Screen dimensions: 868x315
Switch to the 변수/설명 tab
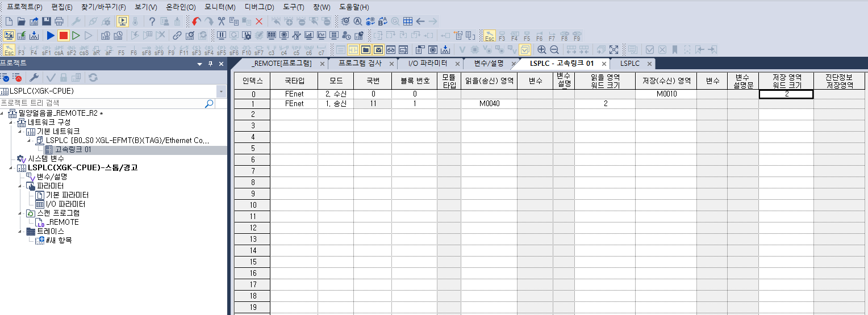point(489,63)
